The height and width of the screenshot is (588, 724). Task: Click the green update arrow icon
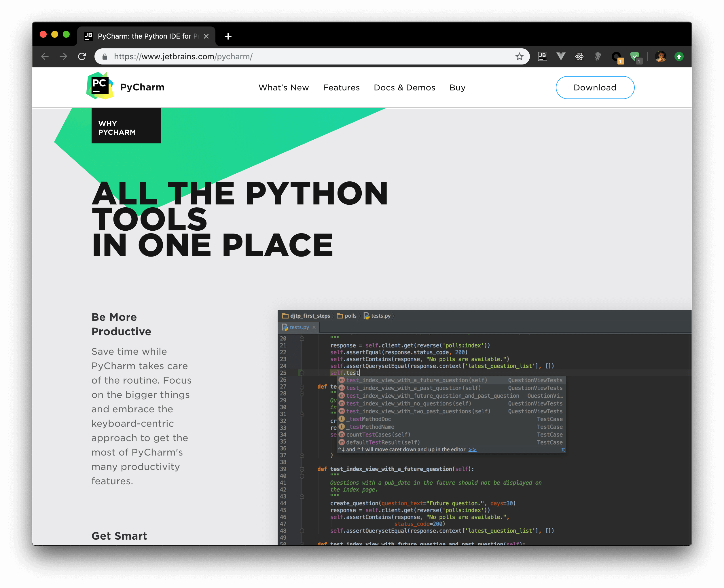click(x=679, y=56)
